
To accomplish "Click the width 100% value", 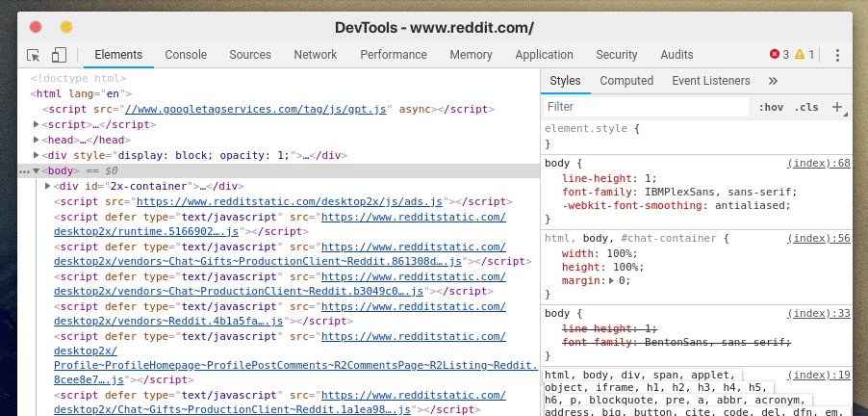I will pyautogui.click(x=619, y=253).
